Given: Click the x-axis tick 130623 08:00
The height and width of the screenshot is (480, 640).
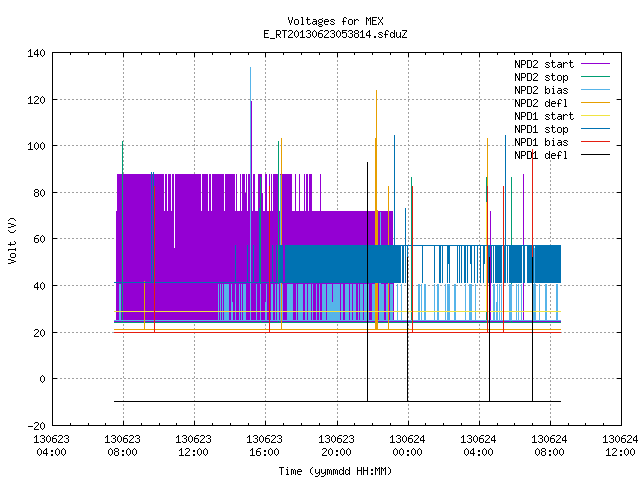Looking at the screenshot, I should pos(122,446).
